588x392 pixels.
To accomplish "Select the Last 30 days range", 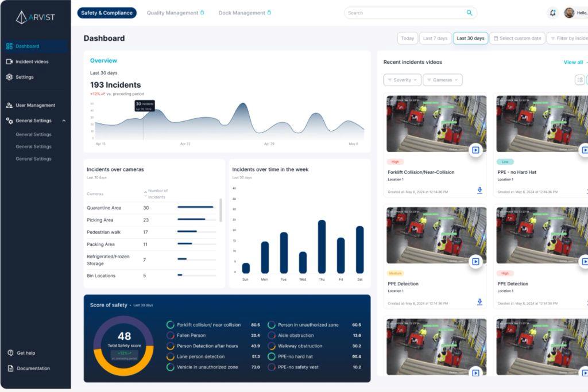I will click(470, 38).
